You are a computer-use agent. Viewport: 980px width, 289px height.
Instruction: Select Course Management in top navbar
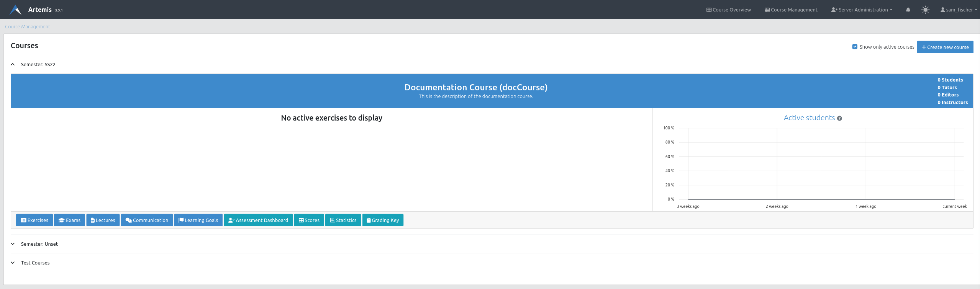[791, 10]
